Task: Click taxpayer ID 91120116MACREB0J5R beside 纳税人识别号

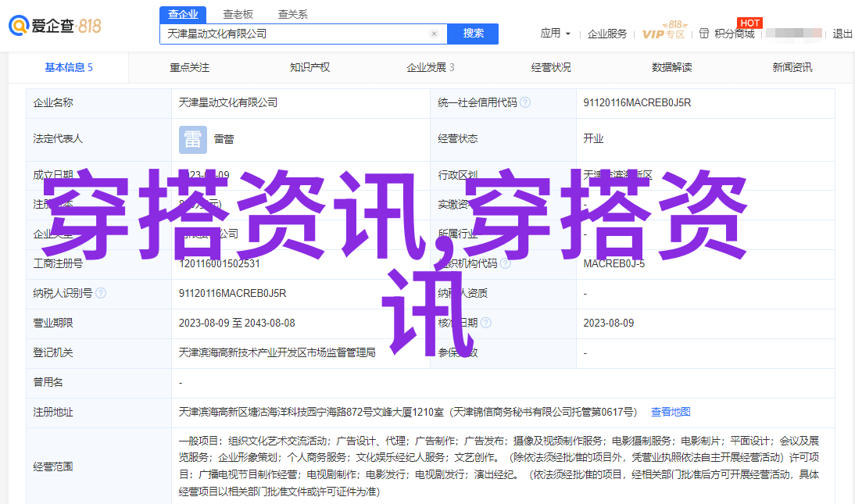Action: click(232, 294)
